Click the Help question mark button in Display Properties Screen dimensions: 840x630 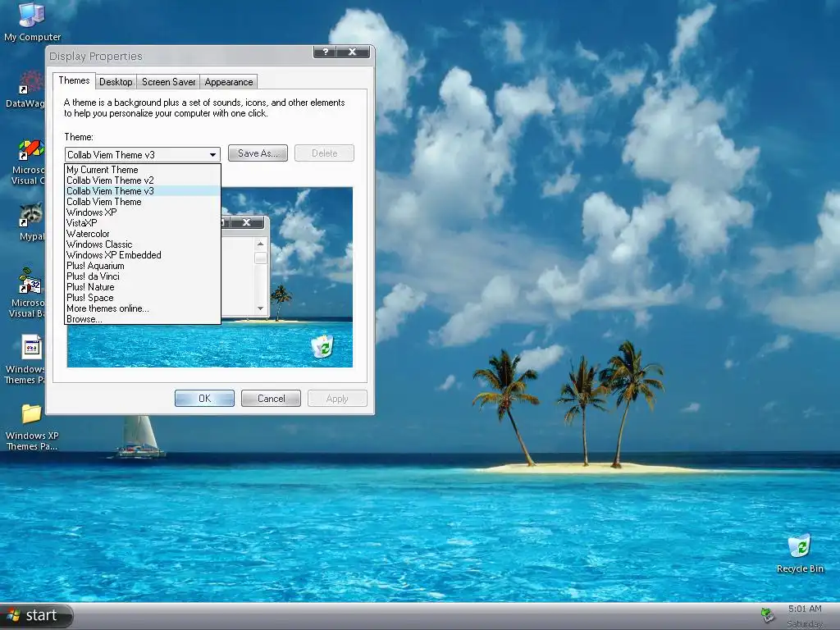(x=325, y=52)
